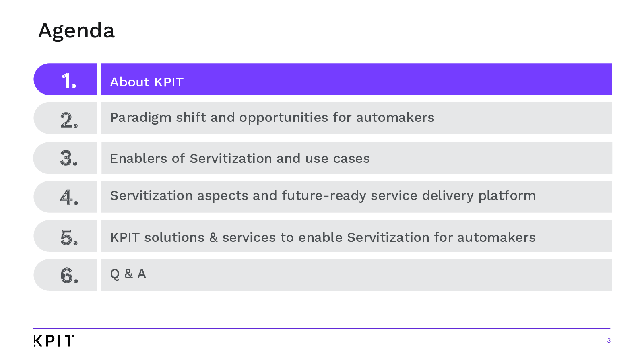This screenshot has width=644, height=362.
Task: Click the number 3 badge
Action: tap(66, 158)
